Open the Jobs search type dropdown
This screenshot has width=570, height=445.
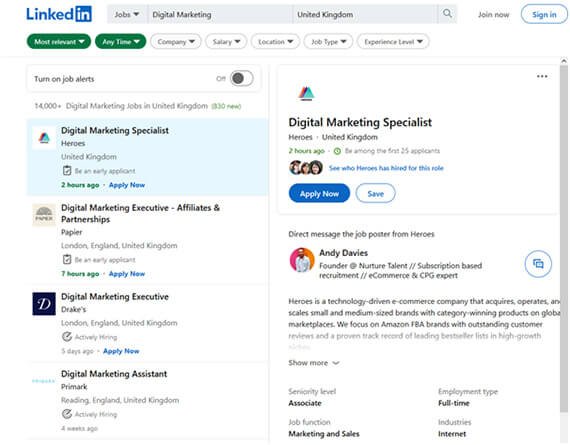127,15
